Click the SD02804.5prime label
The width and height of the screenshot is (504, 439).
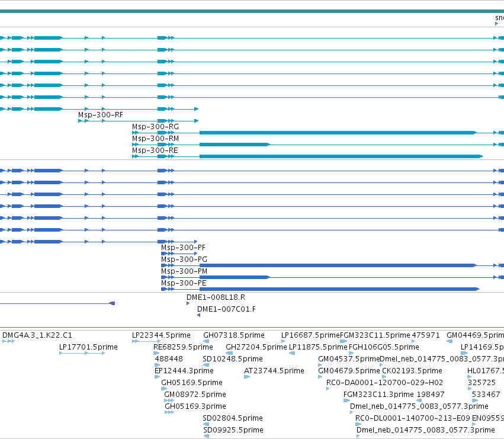(x=233, y=418)
